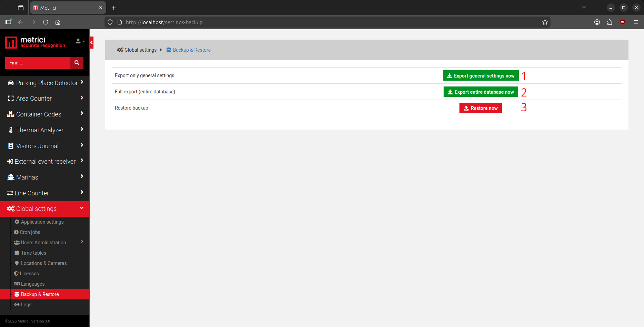Screen dimensions: 644x327
Task: Open Licenses submenu item
Action: [29, 274]
